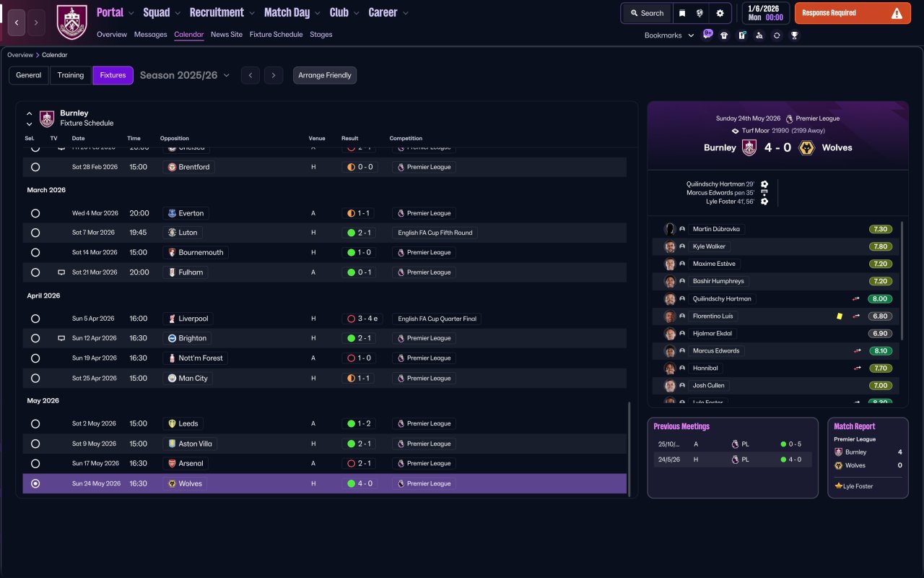Image resolution: width=924 pixels, height=578 pixels.
Task: Click the scouting search icon in bookmarks bar
Action: 759,35
